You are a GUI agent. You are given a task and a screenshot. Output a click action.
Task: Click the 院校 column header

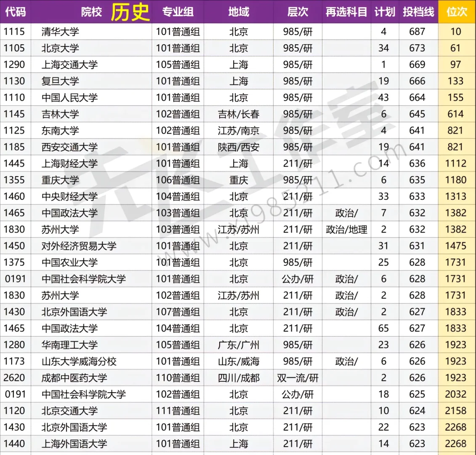point(91,12)
